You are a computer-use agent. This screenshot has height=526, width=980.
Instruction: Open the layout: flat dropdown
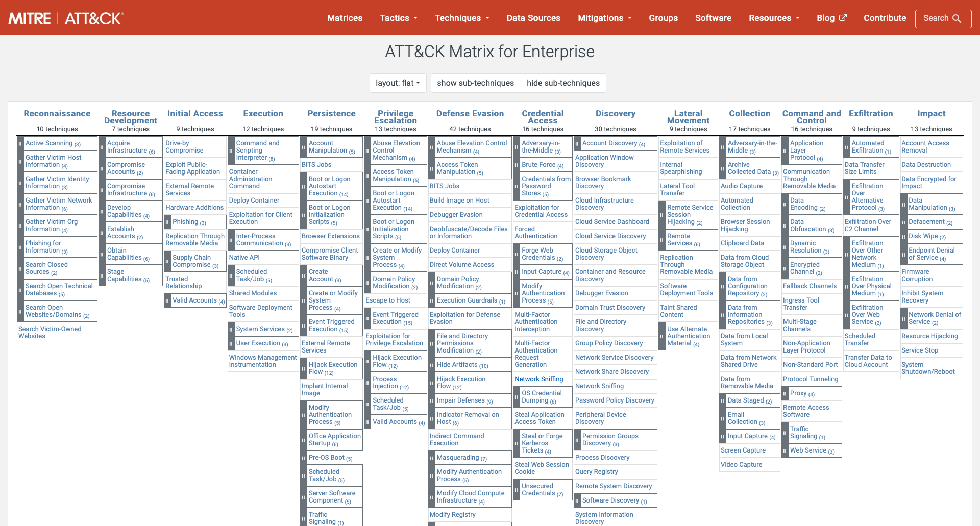[398, 83]
